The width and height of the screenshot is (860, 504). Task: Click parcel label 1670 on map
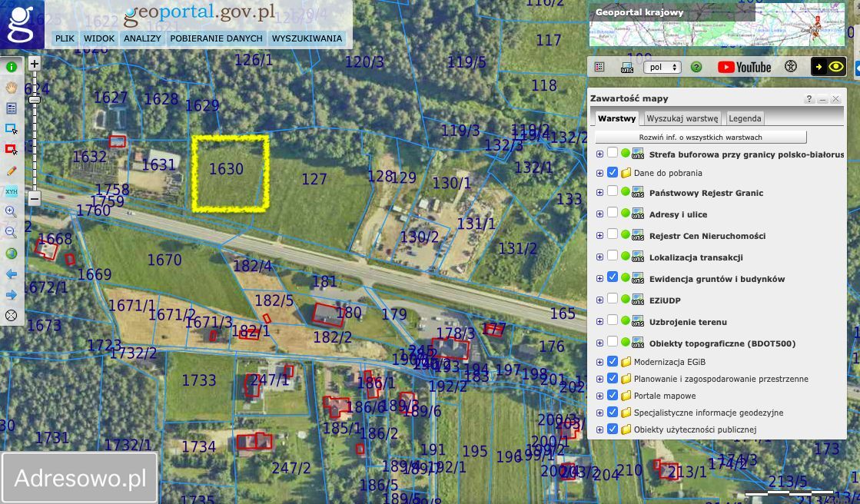(164, 260)
